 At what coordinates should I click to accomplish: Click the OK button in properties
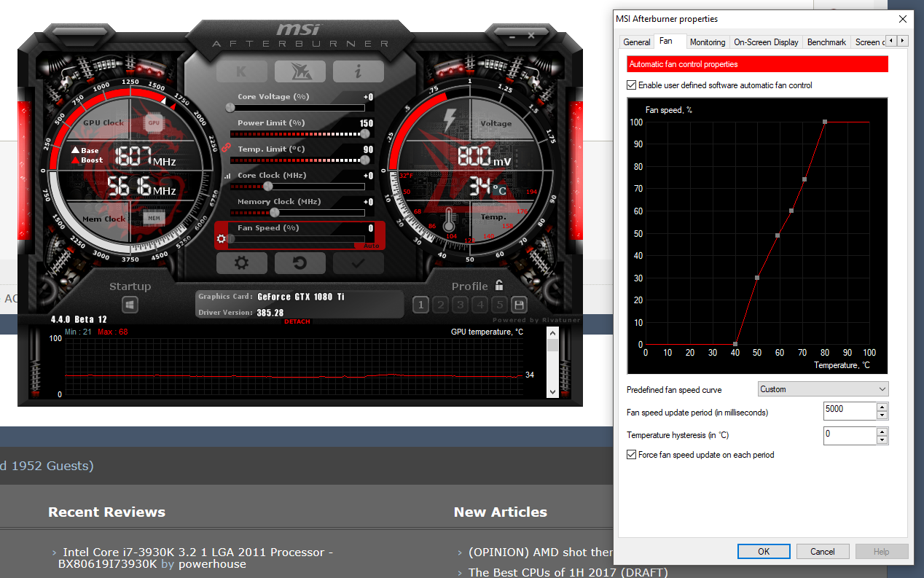tap(763, 551)
